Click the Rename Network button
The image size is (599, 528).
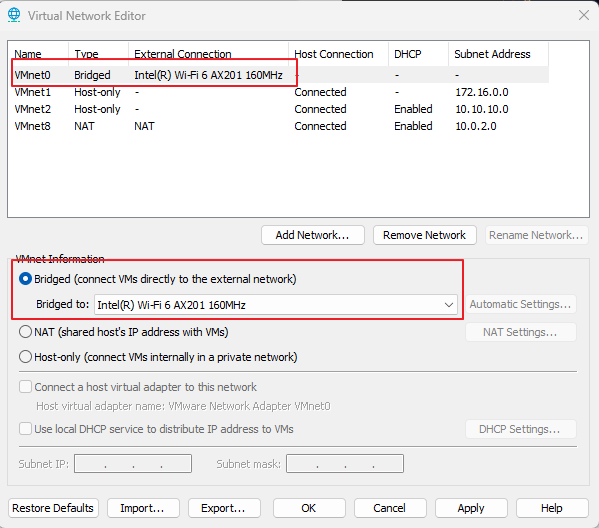tap(536, 235)
